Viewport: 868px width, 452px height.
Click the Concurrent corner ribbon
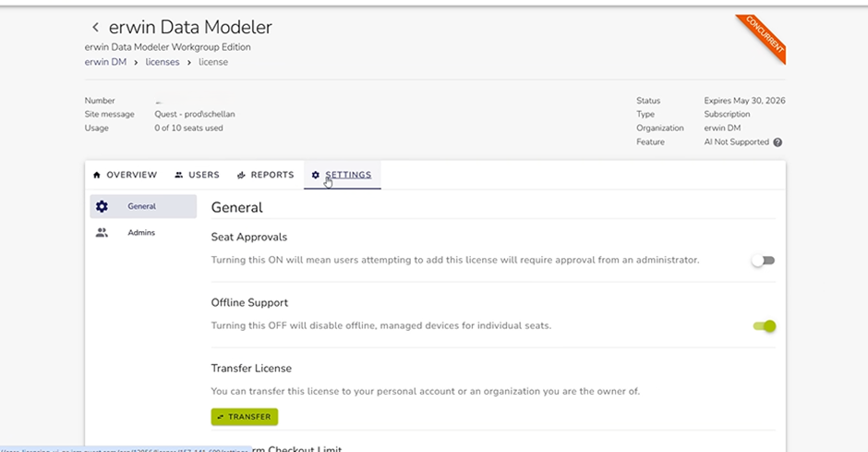[765, 35]
